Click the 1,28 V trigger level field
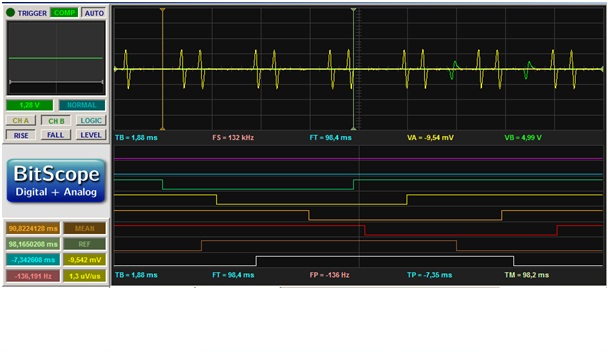Screen dimensions: 614x360 (29, 105)
